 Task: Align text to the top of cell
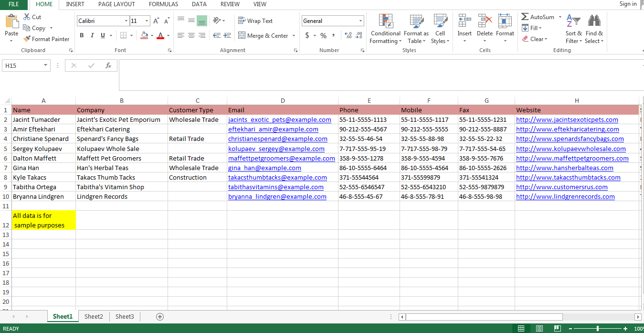(x=180, y=21)
